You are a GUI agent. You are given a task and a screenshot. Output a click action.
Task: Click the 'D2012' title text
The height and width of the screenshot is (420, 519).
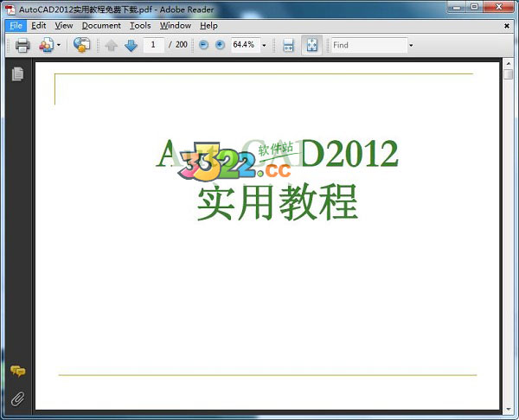(x=349, y=154)
